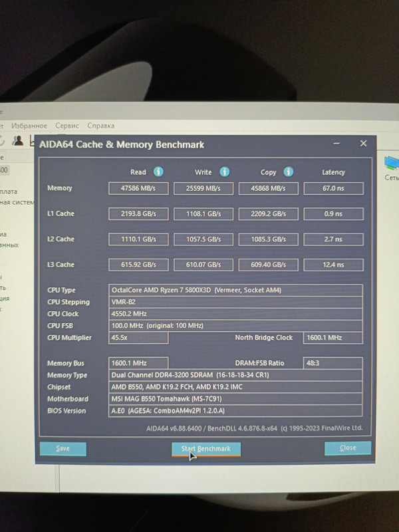Click the Memory Bus value 1600.1 MHz
Screen dimensions: 399x532
pos(138,363)
